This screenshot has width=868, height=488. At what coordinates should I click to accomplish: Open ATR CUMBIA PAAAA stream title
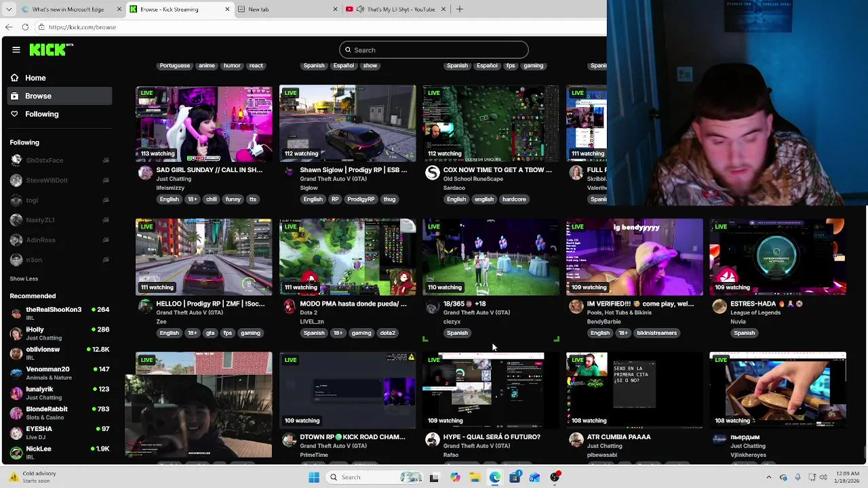pyautogui.click(x=618, y=437)
